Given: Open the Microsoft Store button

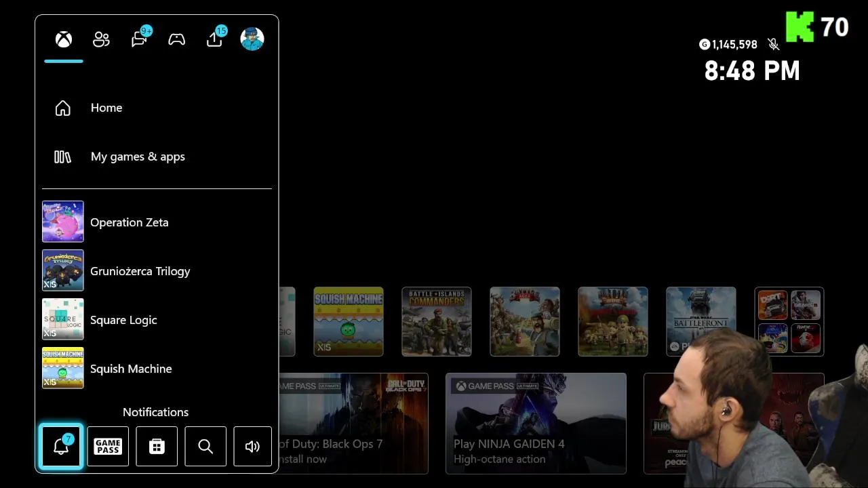Looking at the screenshot, I should coord(157,446).
